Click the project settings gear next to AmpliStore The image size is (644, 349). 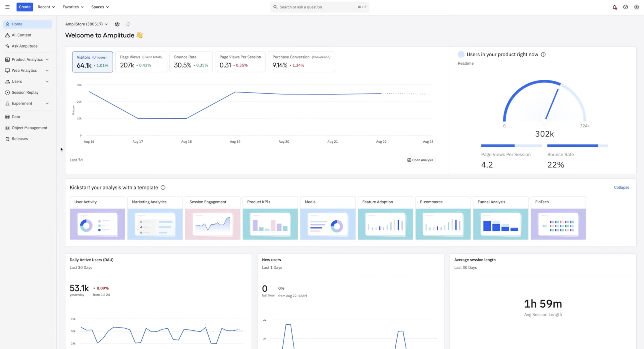(117, 24)
